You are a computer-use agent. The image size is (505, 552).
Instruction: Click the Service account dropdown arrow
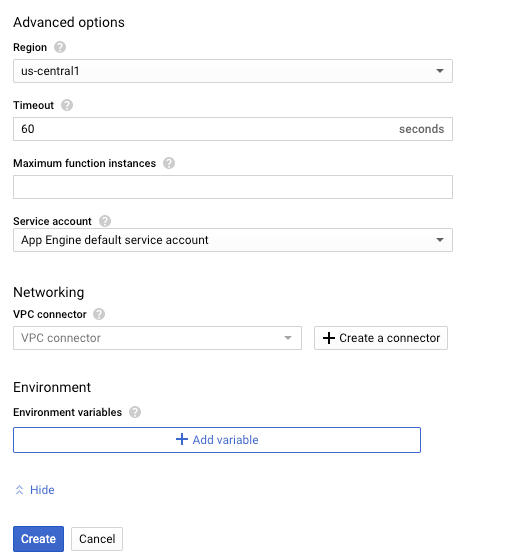point(439,240)
